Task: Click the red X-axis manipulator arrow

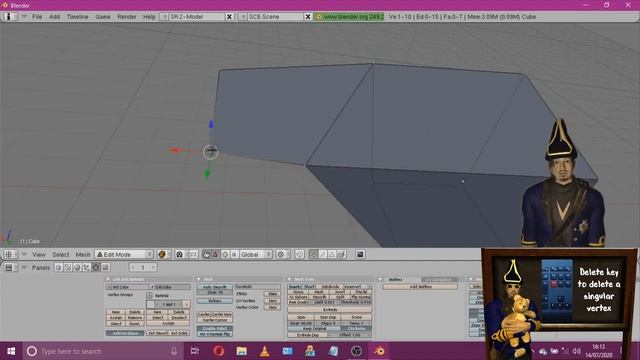Action: pos(176,150)
